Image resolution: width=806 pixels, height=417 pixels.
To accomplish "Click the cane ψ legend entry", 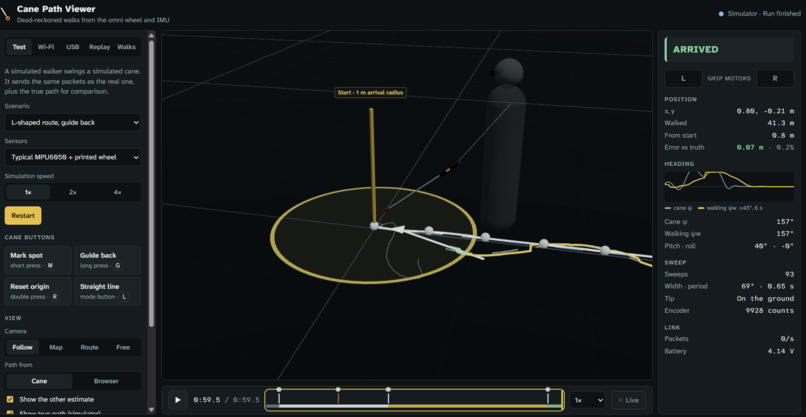I will (677, 208).
